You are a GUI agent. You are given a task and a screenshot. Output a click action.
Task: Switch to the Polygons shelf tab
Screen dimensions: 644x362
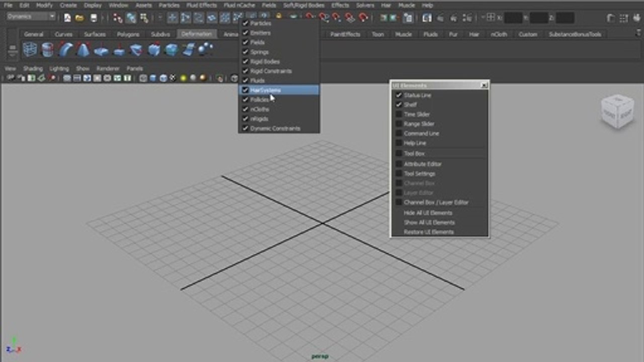point(128,34)
